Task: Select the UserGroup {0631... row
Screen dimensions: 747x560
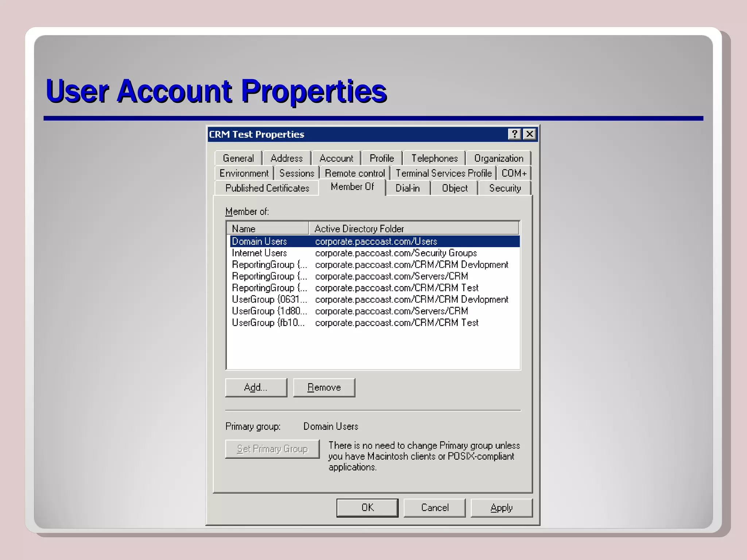Action: (375, 299)
